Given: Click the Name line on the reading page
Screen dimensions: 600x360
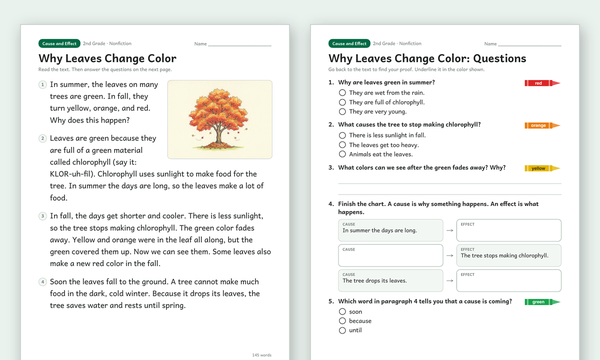Looking at the screenshot, I should click(240, 45).
